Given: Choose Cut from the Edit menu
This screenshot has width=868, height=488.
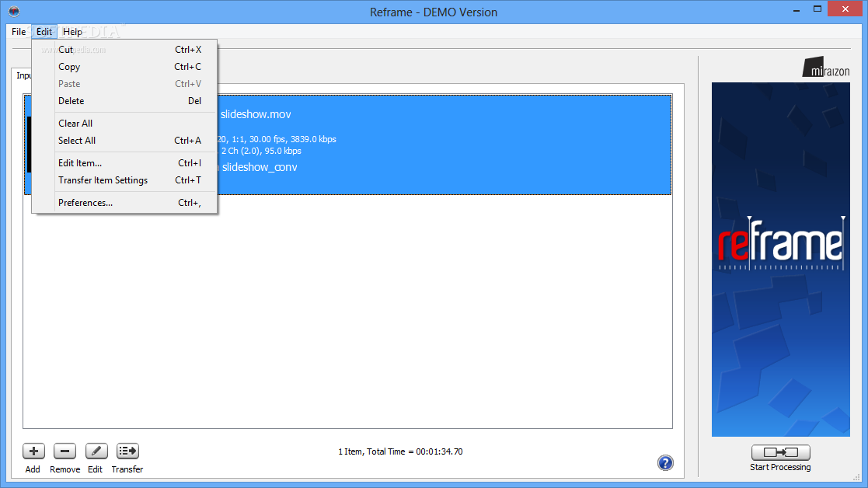Looking at the screenshot, I should click(124, 50).
